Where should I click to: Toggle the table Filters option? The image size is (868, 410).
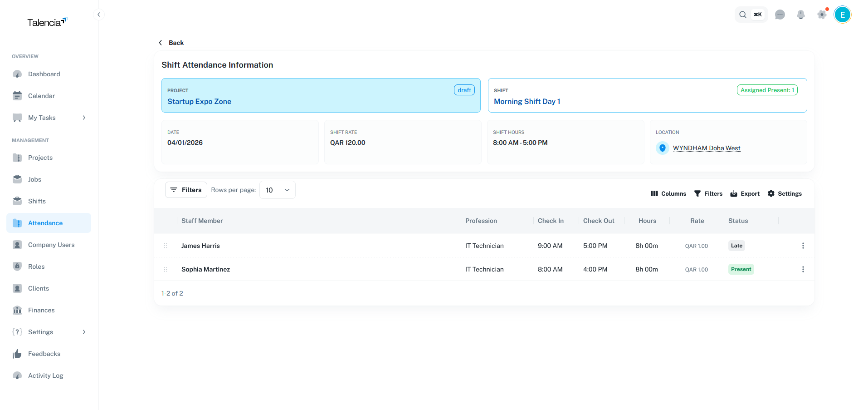708,193
